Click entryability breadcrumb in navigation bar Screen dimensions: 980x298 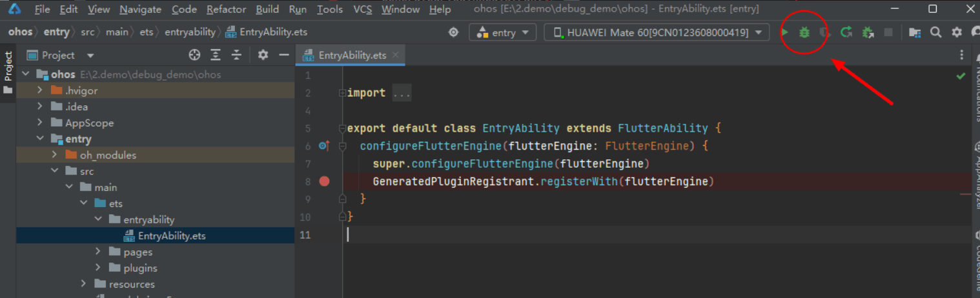pos(190,32)
